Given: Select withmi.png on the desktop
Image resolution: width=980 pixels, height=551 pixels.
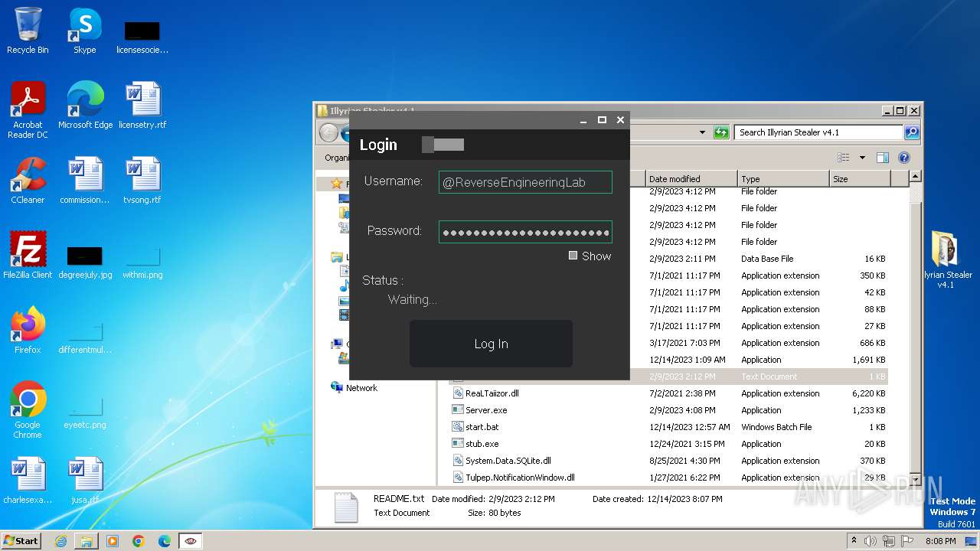Looking at the screenshot, I should (142, 263).
